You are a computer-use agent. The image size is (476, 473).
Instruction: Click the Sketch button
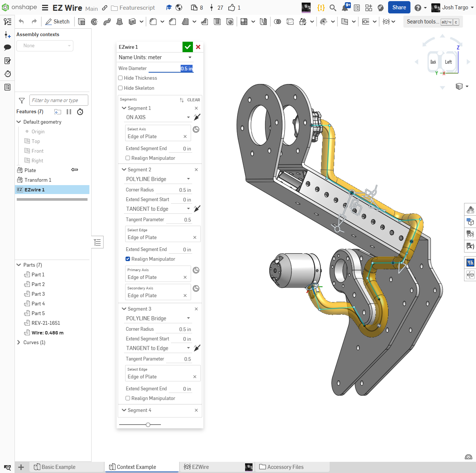(58, 22)
